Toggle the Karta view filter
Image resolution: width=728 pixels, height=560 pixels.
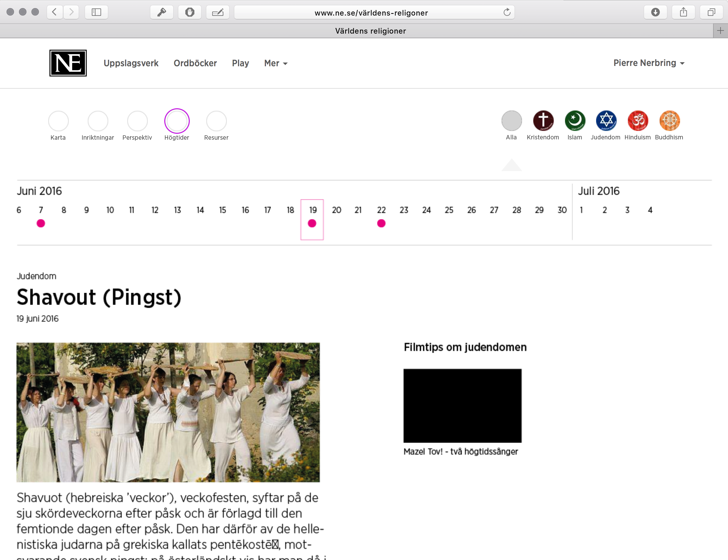tap(58, 121)
